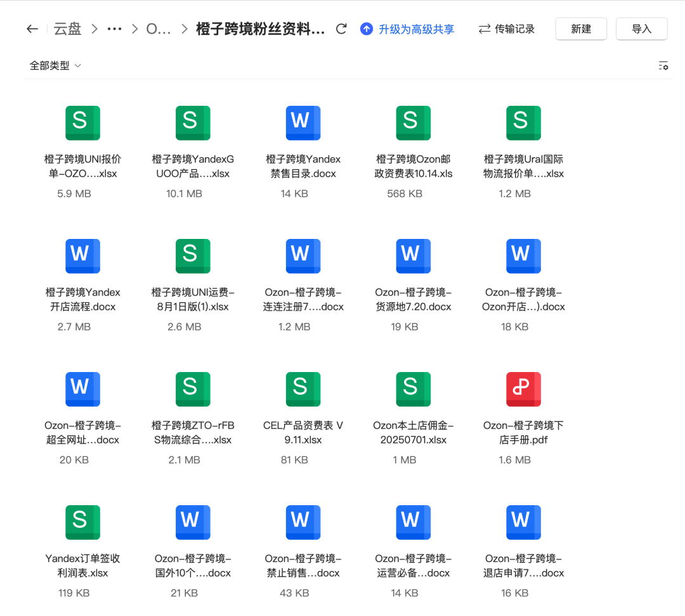Viewport: 685px width, 616px height.
Task: Click the 119 KB file size label
Action: pos(74,593)
